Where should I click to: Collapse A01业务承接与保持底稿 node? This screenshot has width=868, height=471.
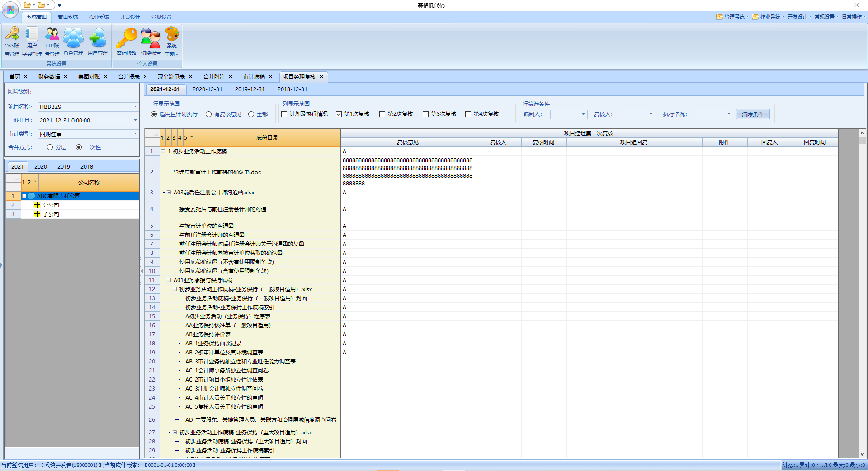[x=169, y=280]
